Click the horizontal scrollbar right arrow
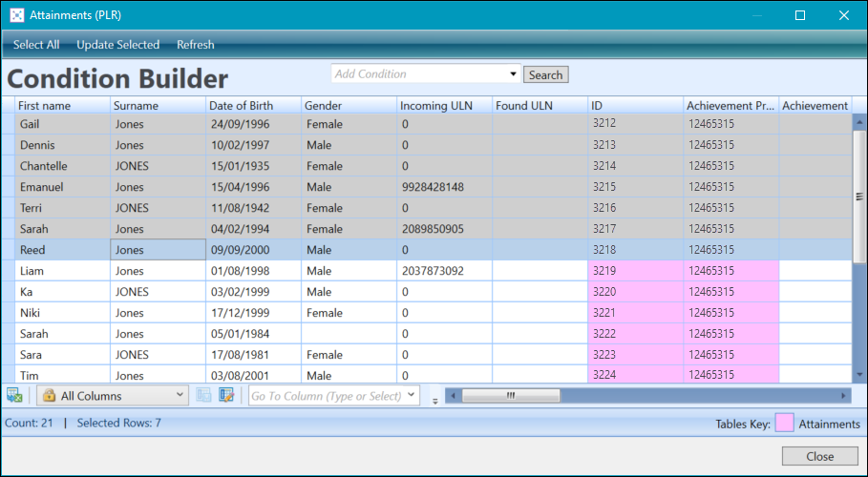This screenshot has width=868, height=477. [843, 395]
